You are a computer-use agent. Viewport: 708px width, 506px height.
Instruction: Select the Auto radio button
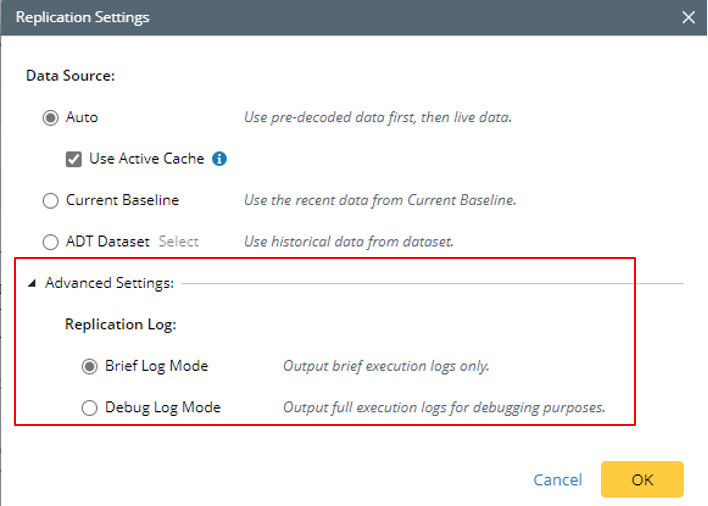(x=51, y=118)
